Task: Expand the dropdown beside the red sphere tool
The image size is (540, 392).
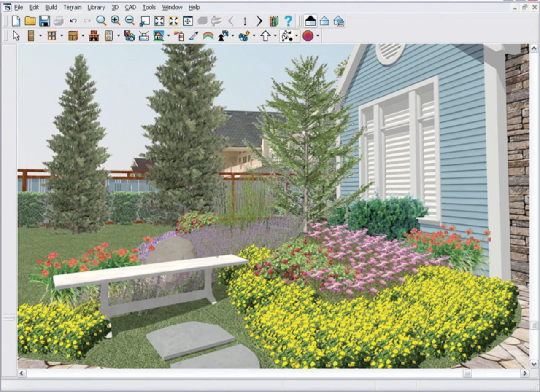Action: (318, 36)
